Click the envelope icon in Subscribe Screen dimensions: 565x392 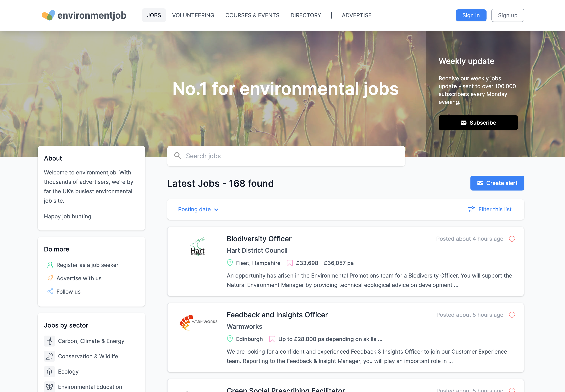click(x=463, y=122)
